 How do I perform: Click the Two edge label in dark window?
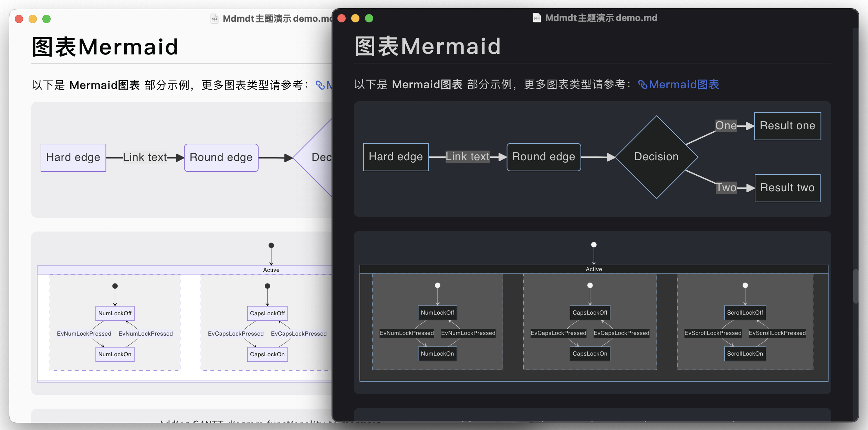(x=726, y=188)
